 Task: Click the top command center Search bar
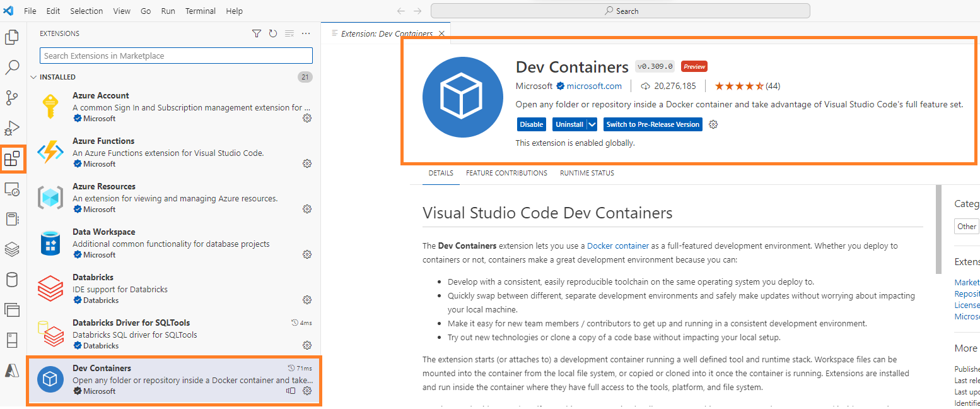pyautogui.click(x=621, y=11)
